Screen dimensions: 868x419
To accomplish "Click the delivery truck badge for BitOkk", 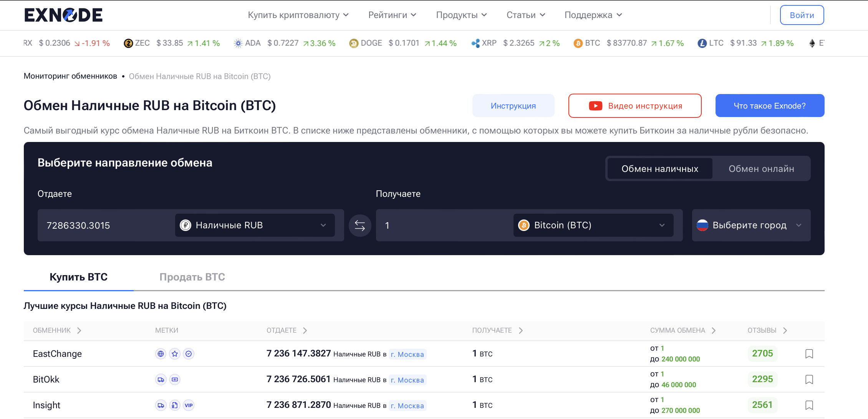I will 161,379.
